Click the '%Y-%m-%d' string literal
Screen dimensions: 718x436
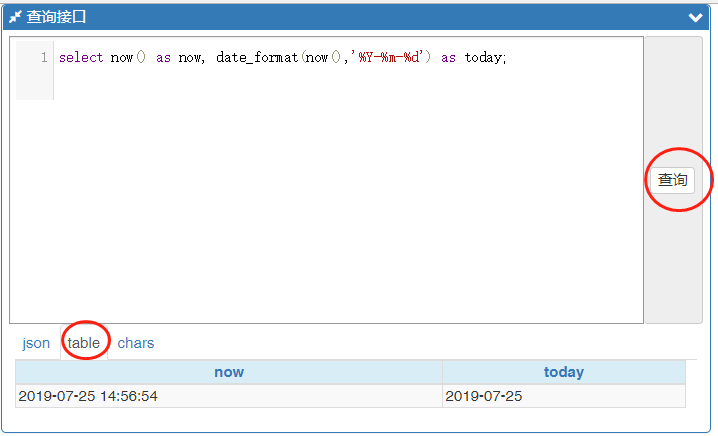(390, 58)
